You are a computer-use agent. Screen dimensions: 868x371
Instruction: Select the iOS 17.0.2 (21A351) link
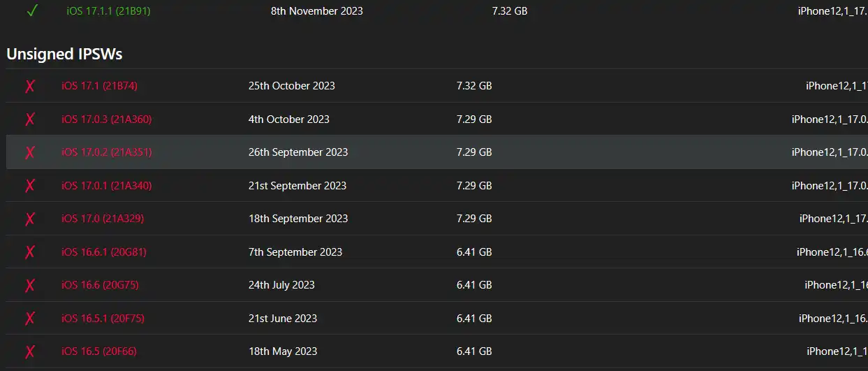[x=106, y=152]
